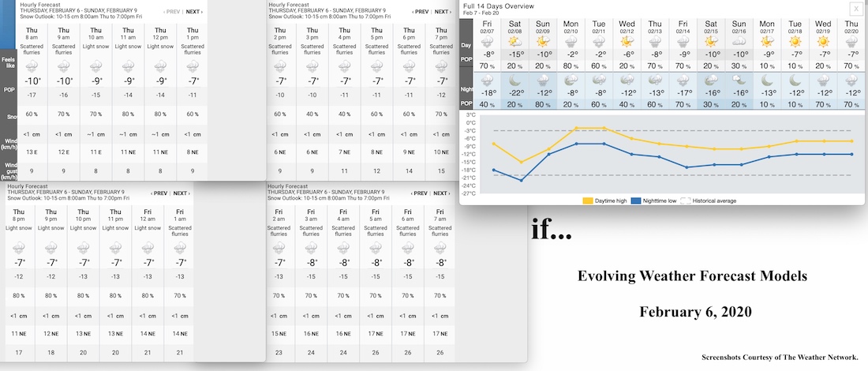Close the Full 14 Days Overview panel

tap(855, 8)
